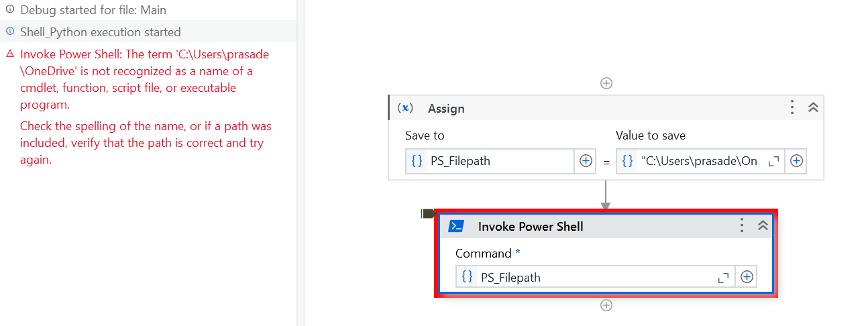Open the Invoke Power Shell three-dot options menu
Viewport: 868px width, 326px height.
coord(741,225)
